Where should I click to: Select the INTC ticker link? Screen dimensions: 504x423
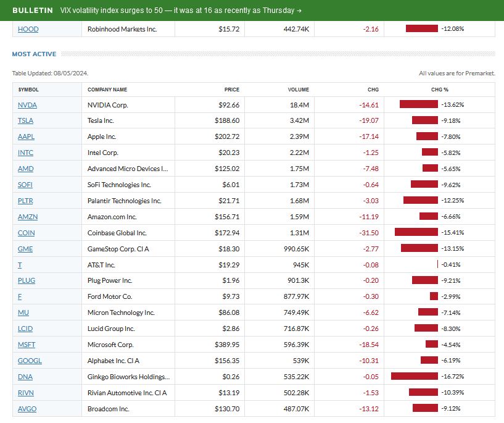26,153
